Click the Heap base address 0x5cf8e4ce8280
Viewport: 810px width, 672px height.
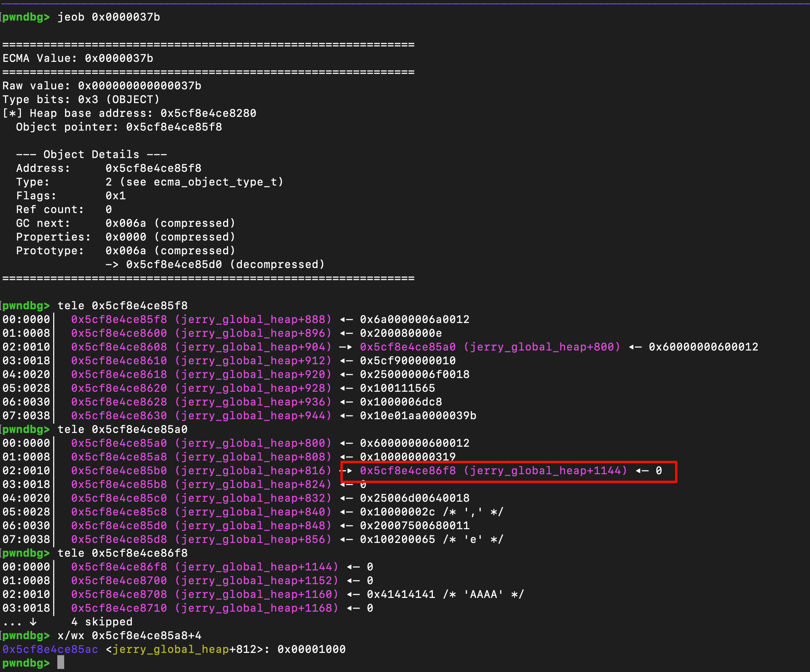click(208, 113)
